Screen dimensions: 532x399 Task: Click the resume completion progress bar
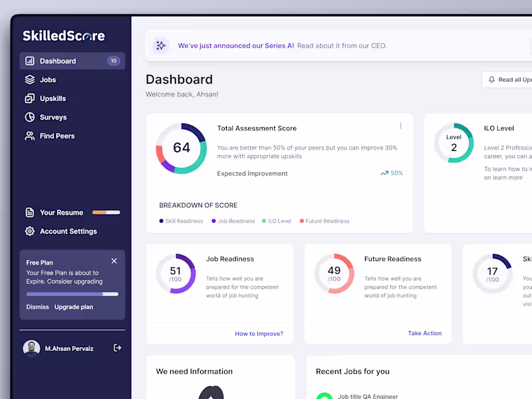point(105,212)
